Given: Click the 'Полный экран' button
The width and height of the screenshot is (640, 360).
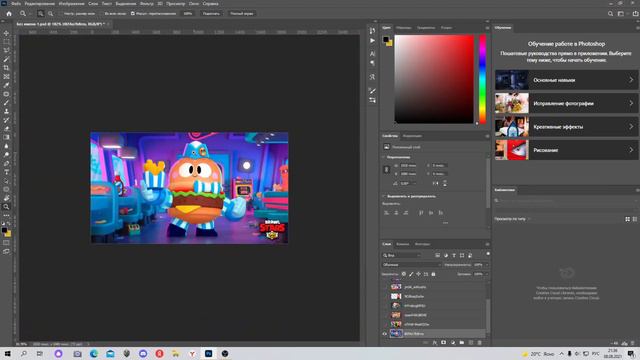Looking at the screenshot, I should [x=242, y=13].
